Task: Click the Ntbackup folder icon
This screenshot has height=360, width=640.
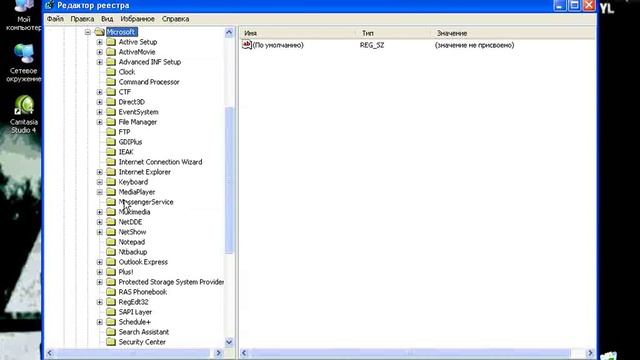Action: click(111, 252)
